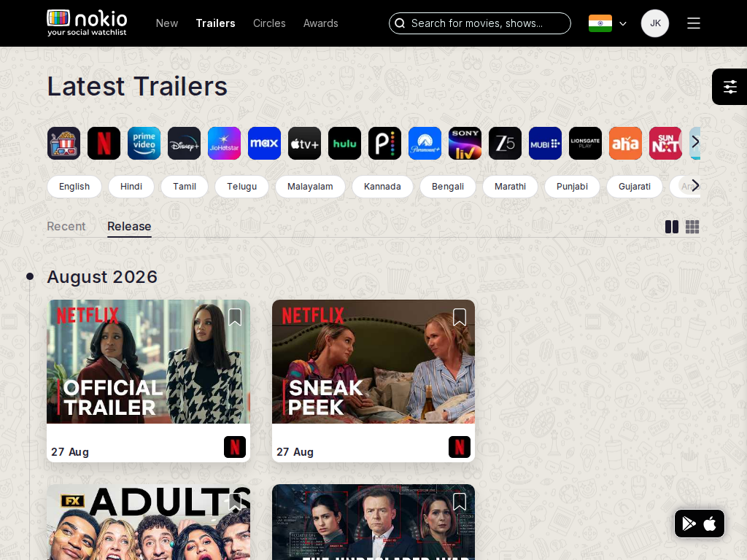Bookmark the Adults trailer card

coord(235,502)
